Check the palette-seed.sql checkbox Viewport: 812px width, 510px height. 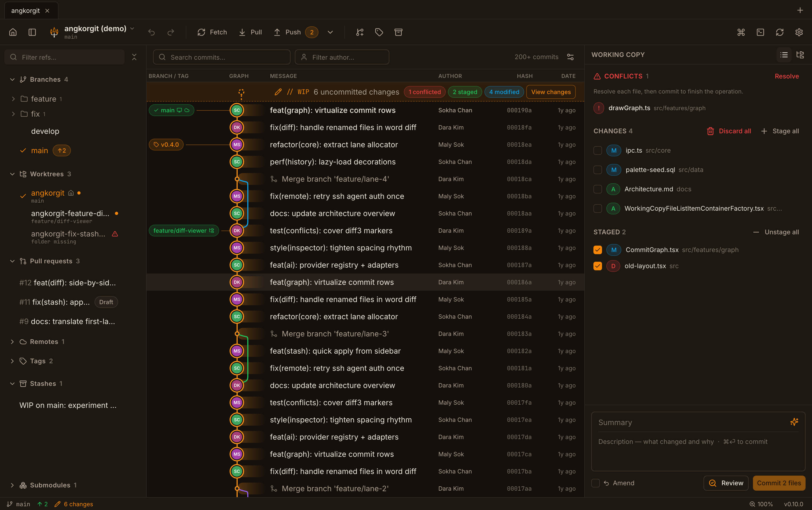coord(598,170)
